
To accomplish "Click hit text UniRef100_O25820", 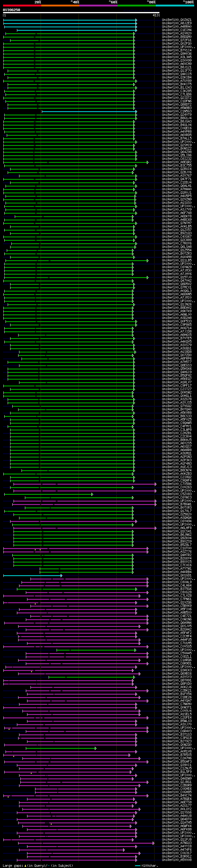I will point(176,514).
